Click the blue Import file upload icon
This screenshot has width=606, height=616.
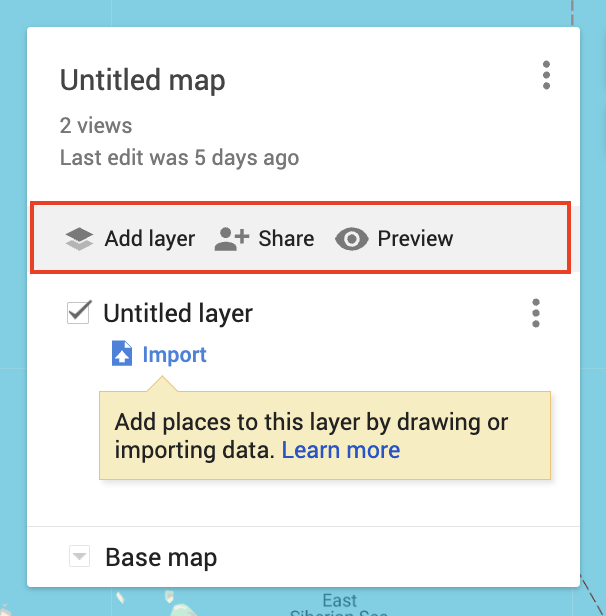coord(122,353)
